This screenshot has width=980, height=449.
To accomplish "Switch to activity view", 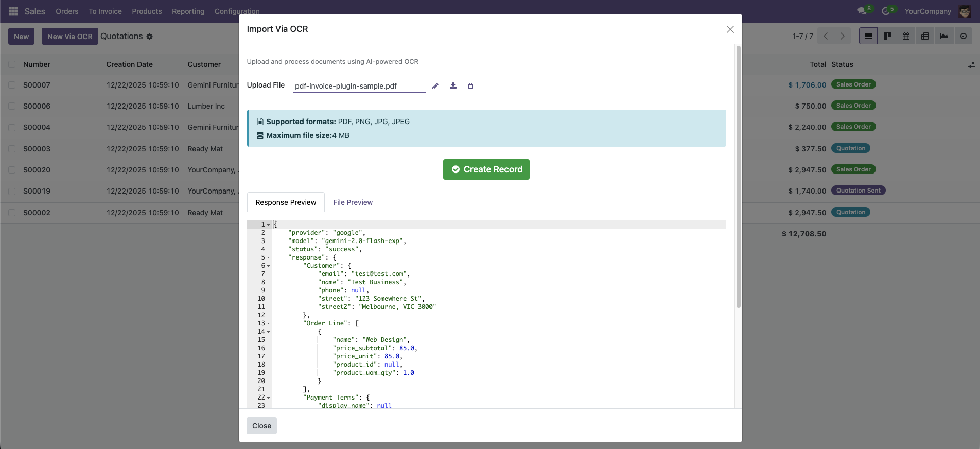I will pos(964,36).
